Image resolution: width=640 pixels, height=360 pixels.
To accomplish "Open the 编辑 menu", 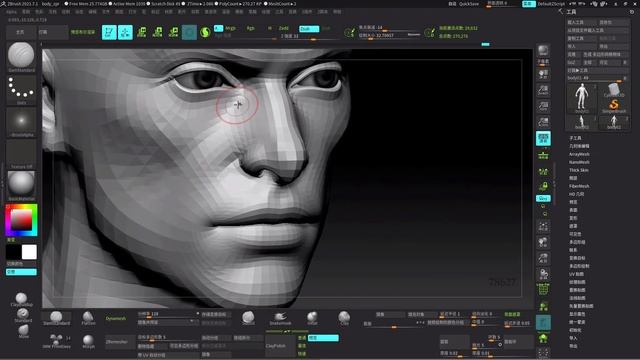I will click(93, 12).
